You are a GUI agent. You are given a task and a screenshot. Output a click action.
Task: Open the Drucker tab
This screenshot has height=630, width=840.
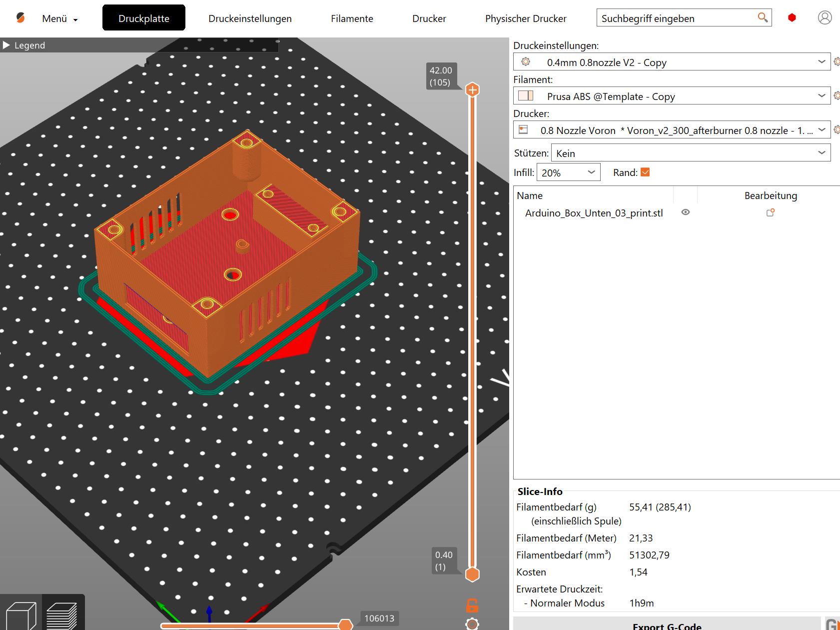(429, 18)
